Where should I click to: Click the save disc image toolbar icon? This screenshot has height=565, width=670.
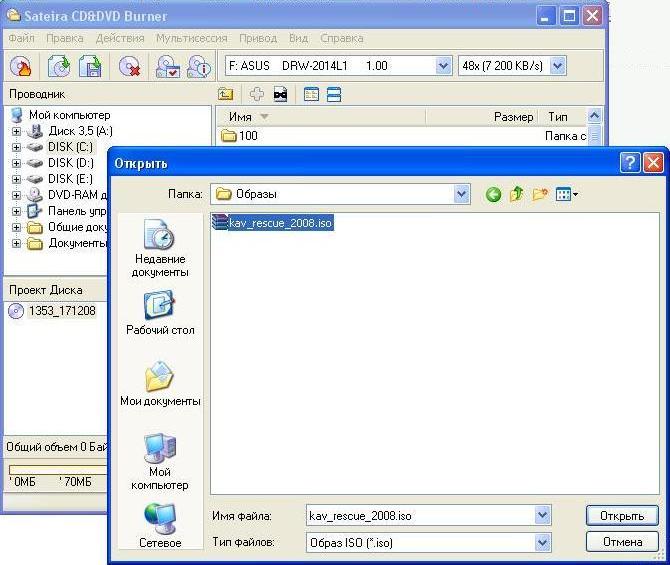90,66
